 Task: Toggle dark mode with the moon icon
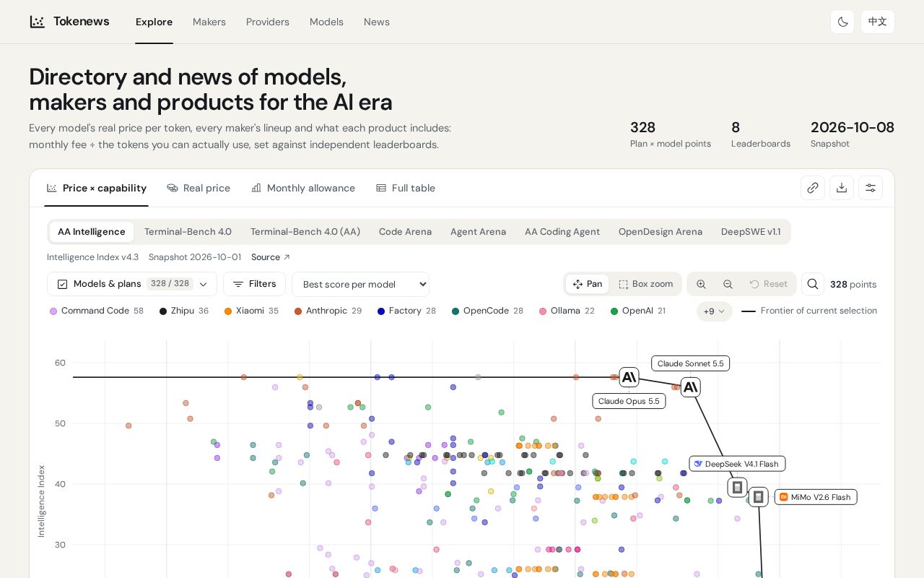point(842,22)
